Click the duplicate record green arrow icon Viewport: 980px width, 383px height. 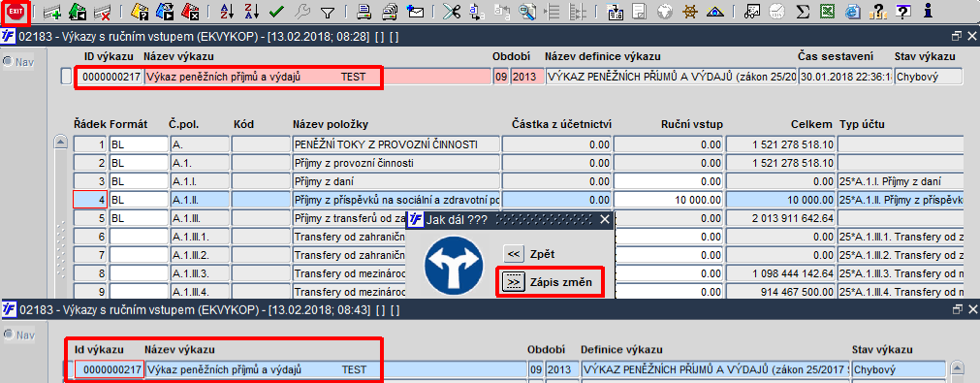[77, 12]
